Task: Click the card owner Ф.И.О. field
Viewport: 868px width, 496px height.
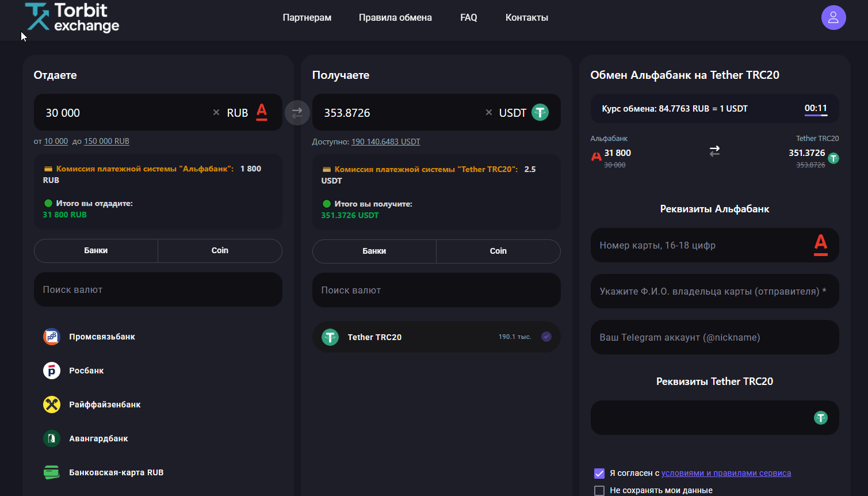Action: pyautogui.click(x=714, y=291)
